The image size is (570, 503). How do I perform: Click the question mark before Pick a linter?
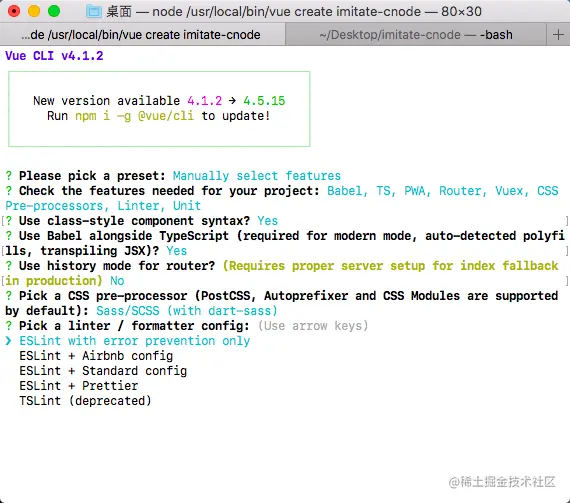pos(9,326)
